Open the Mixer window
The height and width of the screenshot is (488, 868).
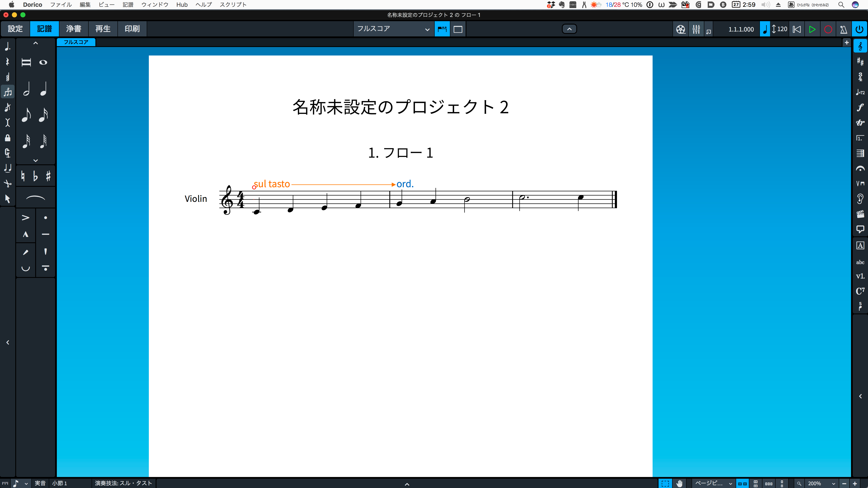[x=696, y=29]
